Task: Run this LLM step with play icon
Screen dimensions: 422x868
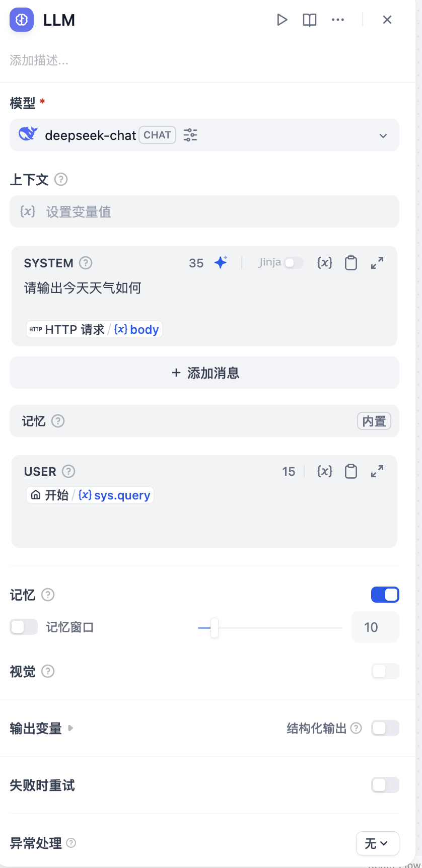Action: pyautogui.click(x=282, y=20)
